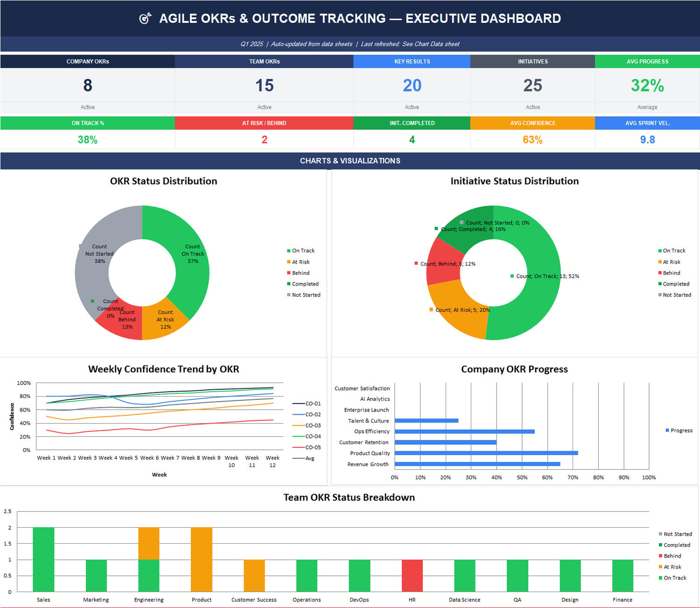Select the CO-04 legend entry
Image resolution: width=700 pixels, height=608 pixels.
coord(307,436)
